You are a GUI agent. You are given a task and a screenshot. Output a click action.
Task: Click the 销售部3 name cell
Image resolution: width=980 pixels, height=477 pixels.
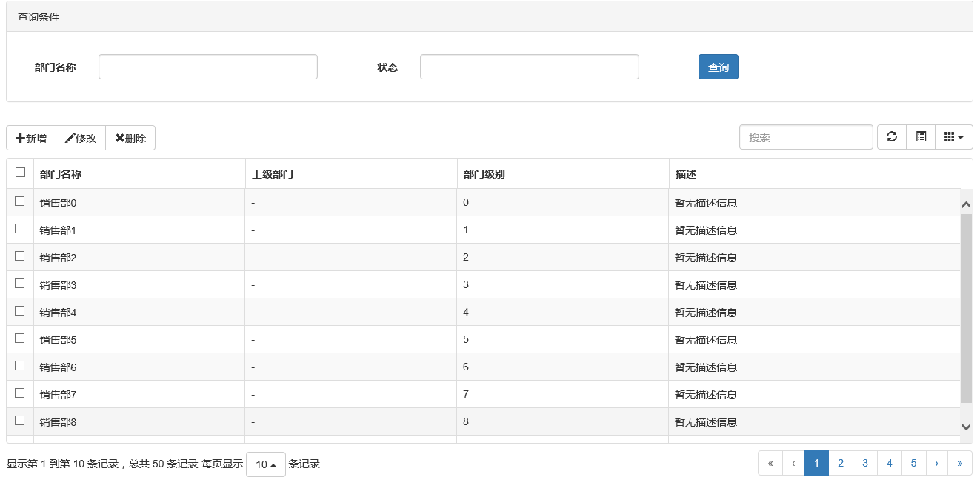click(139, 284)
